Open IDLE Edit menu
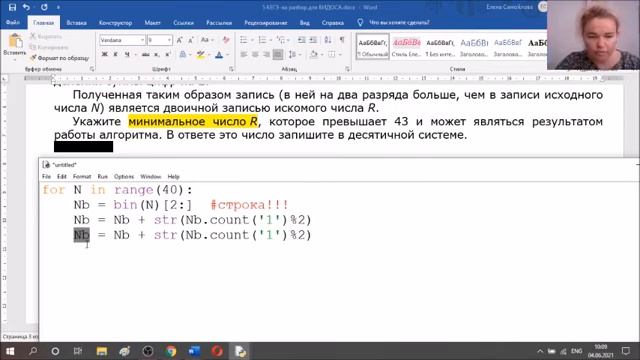Image resolution: width=640 pixels, height=360 pixels. (62, 176)
